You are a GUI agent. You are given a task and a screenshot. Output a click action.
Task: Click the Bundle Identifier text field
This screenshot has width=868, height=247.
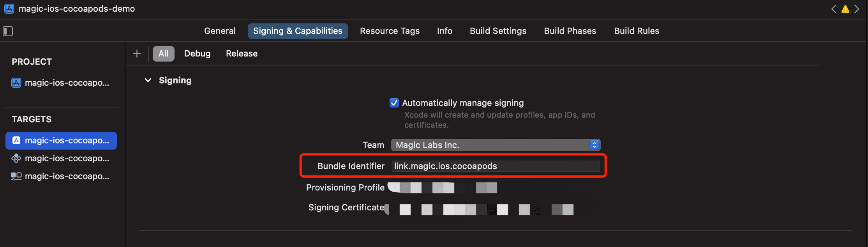pos(496,166)
